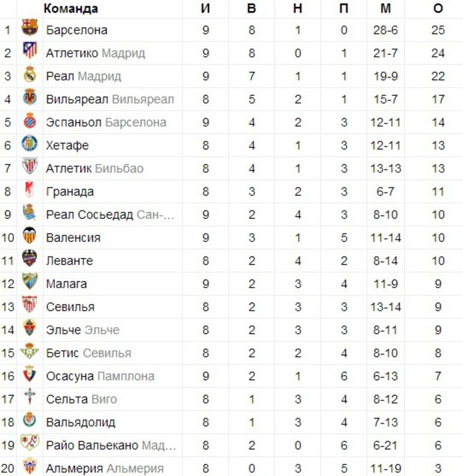Click the Real Madrid club crest

(x=30, y=74)
